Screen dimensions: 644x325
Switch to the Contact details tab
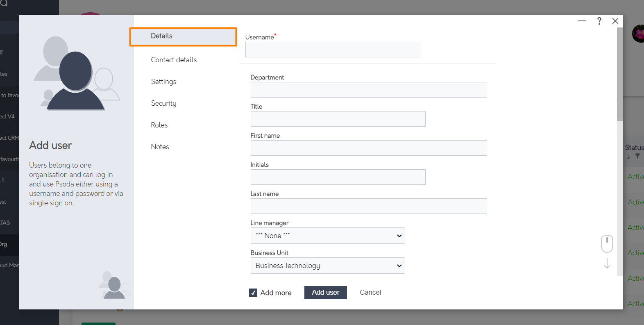pyautogui.click(x=174, y=60)
